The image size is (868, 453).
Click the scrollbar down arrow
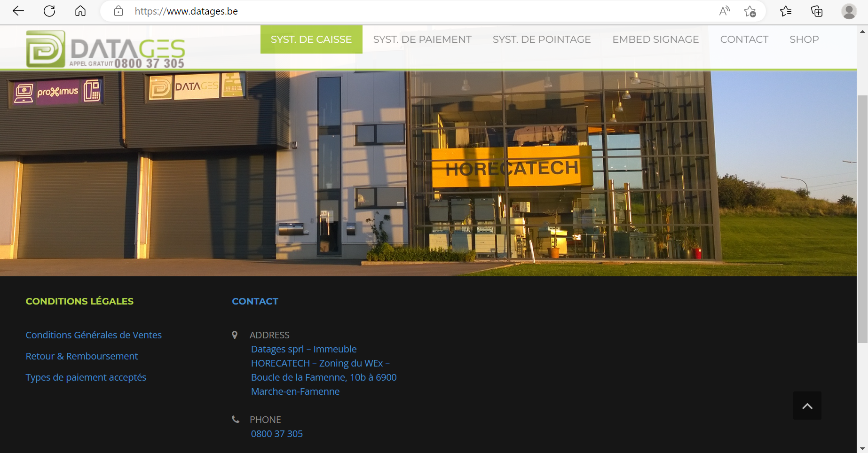[862, 448]
